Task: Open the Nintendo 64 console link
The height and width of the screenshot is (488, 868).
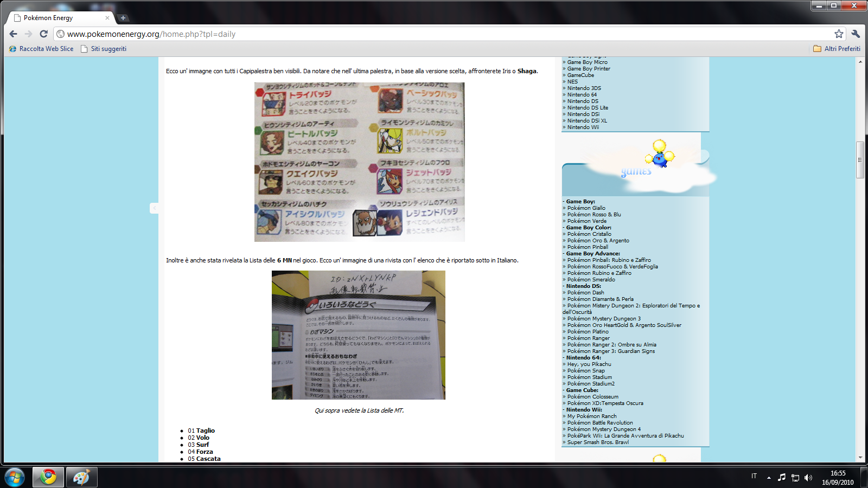Action: (x=582, y=95)
